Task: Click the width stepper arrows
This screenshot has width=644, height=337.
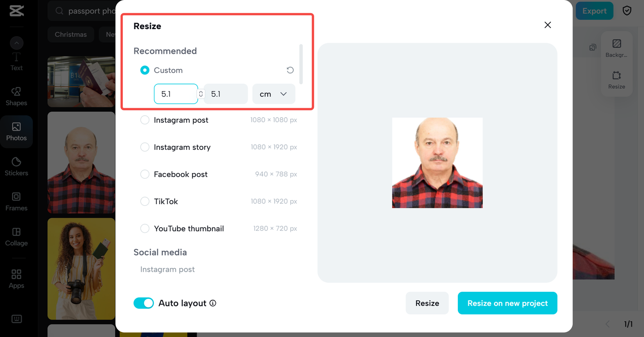Action: click(x=201, y=94)
